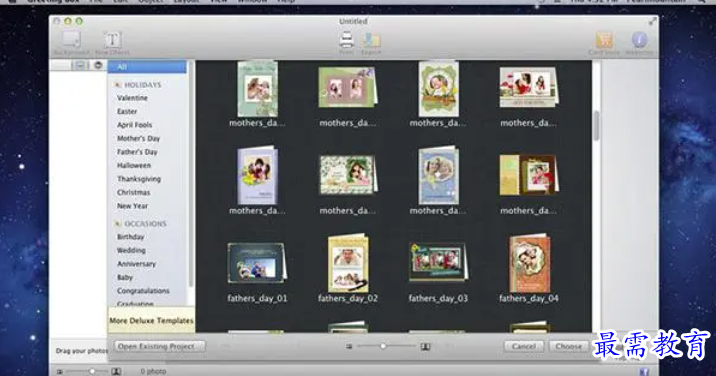This screenshot has height=376, width=716.
Task: Pick the Christmas category
Action: [x=133, y=192]
